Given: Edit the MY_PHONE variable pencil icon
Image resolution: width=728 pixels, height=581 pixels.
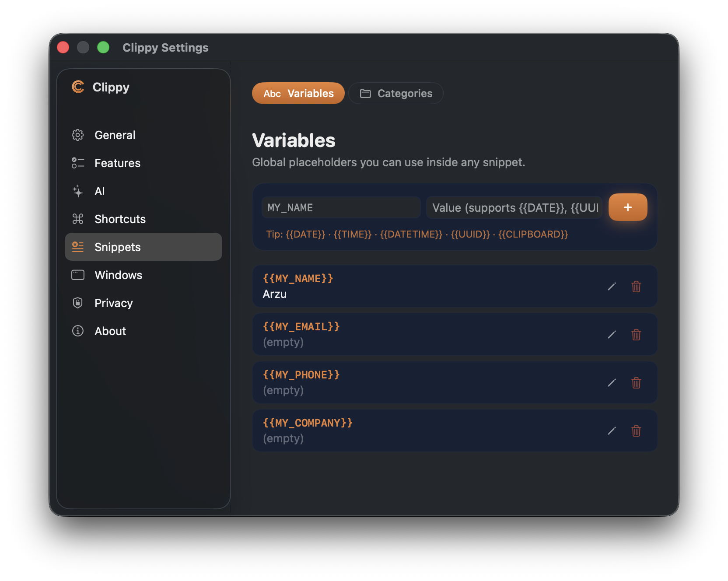Looking at the screenshot, I should point(612,382).
